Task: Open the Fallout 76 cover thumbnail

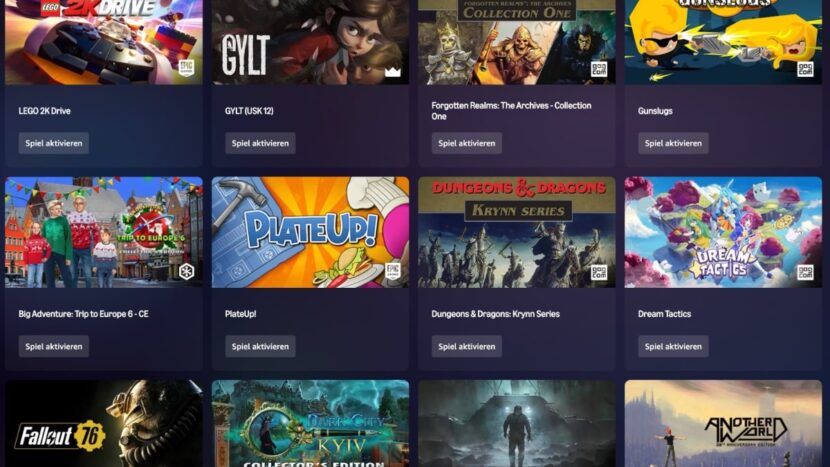Action: [104, 424]
